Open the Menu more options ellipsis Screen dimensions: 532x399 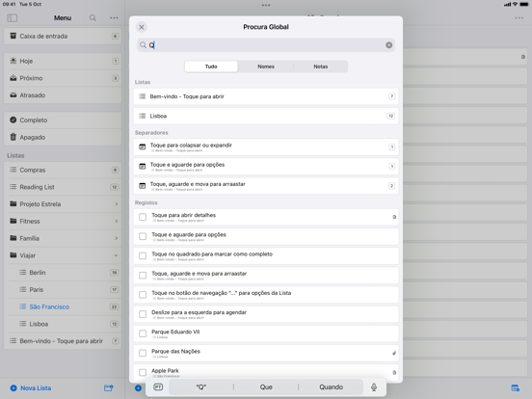(114, 17)
